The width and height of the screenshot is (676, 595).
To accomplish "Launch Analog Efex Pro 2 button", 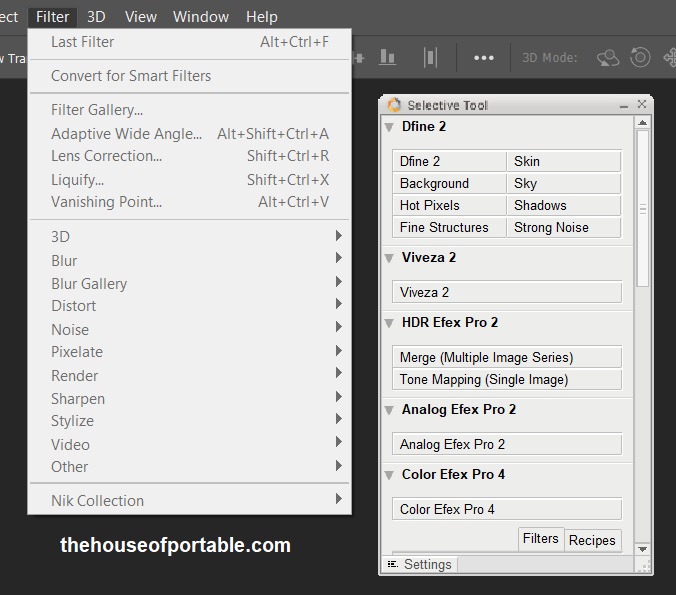I will (507, 444).
